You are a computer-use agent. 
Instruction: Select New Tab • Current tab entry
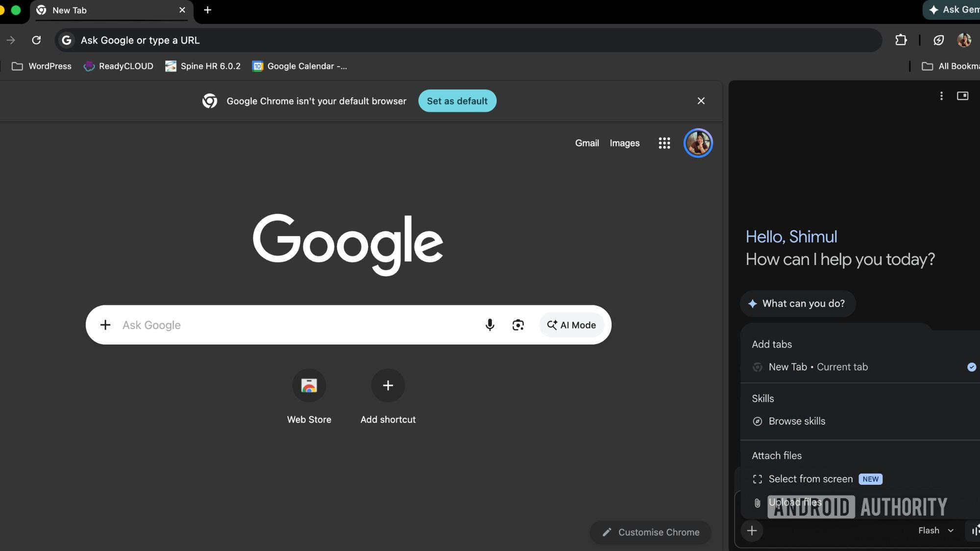(x=860, y=367)
